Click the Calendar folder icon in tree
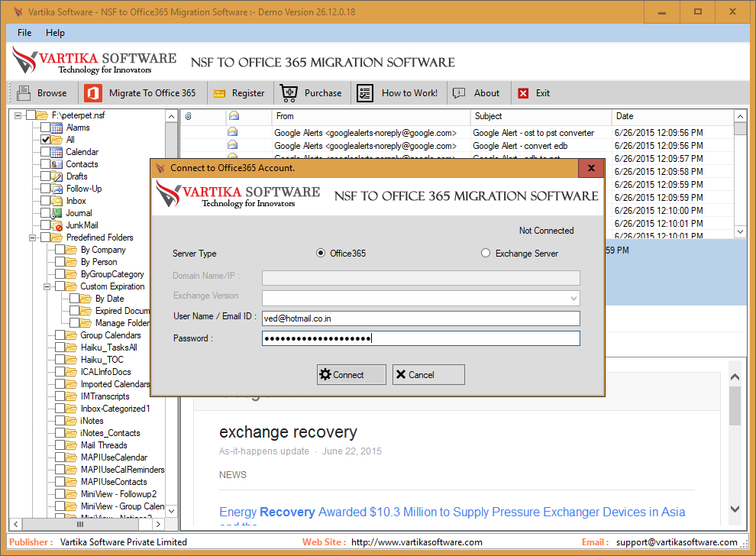 57,153
